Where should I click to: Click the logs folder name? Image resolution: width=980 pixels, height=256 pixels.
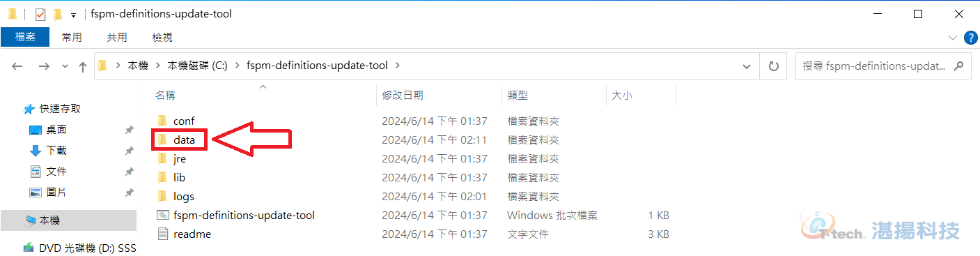tap(184, 196)
